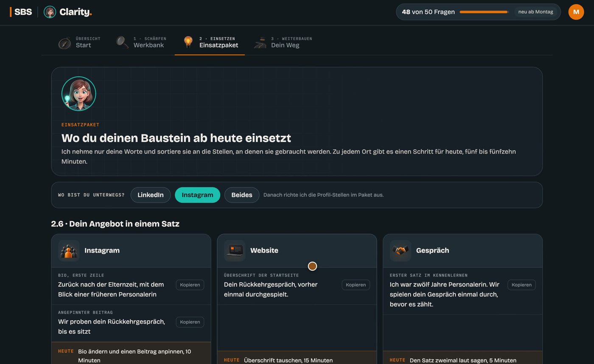Open the user profile avatar M
Screen dimensions: 594x364
(x=576, y=12)
